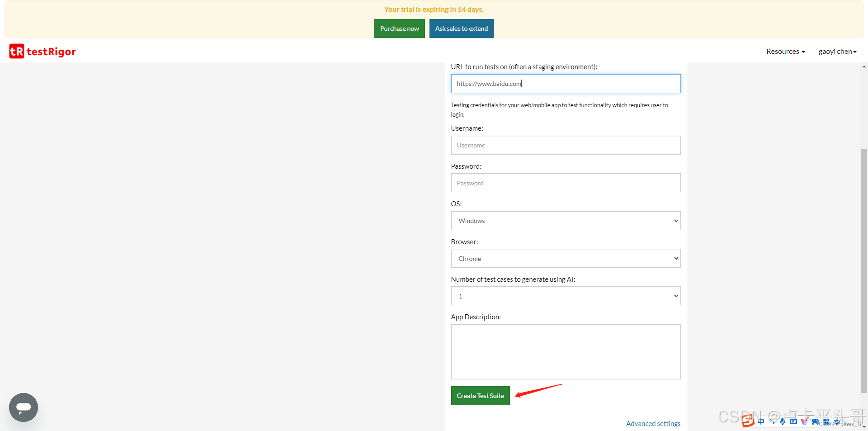Click the 'OS:' label
The width and height of the screenshot is (868, 431).
coord(456,204)
